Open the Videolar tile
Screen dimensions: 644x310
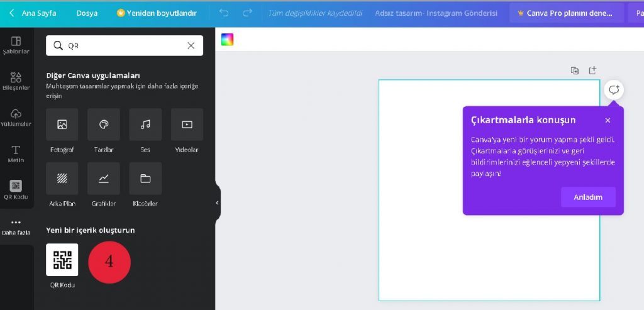pyautogui.click(x=187, y=125)
